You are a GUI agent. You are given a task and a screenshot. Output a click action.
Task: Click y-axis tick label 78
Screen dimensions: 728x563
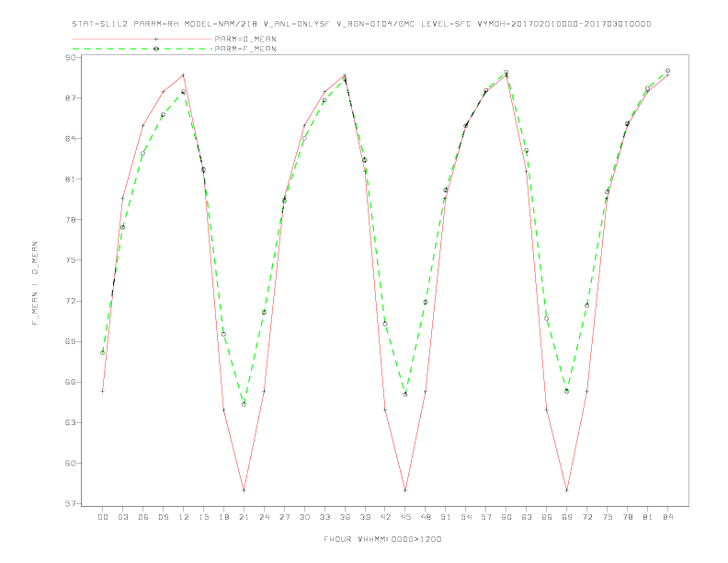click(70, 220)
